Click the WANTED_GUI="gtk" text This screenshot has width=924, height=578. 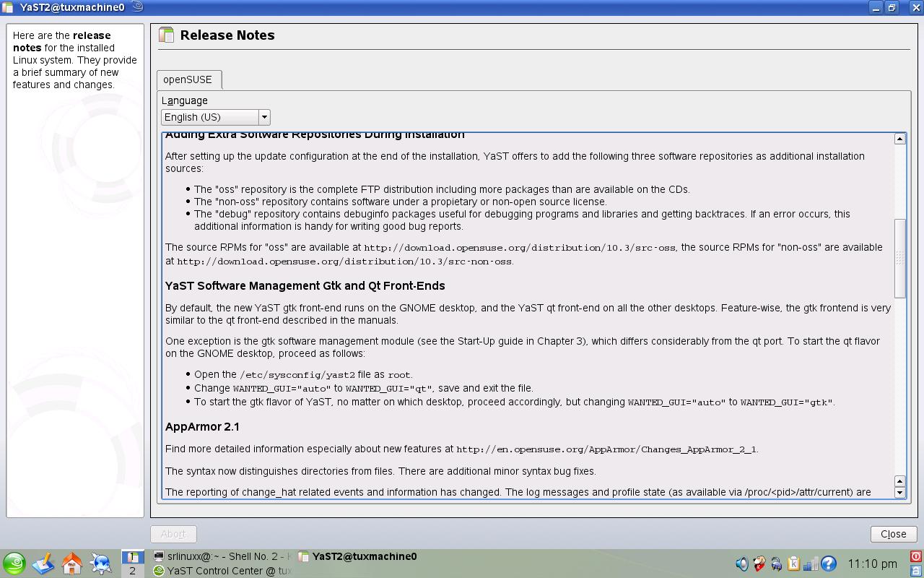pos(786,402)
